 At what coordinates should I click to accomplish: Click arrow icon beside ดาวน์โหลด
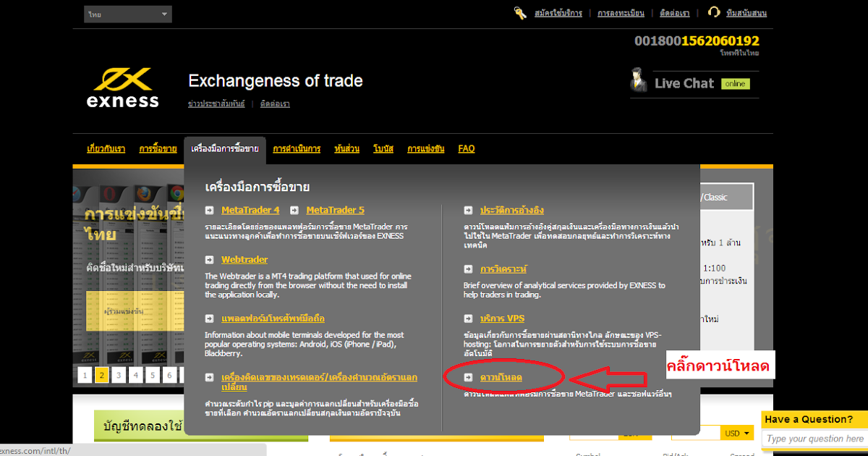468,379
